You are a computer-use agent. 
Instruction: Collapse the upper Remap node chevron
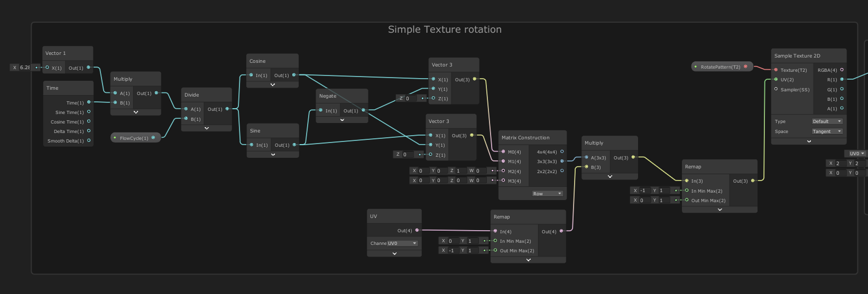(719, 210)
